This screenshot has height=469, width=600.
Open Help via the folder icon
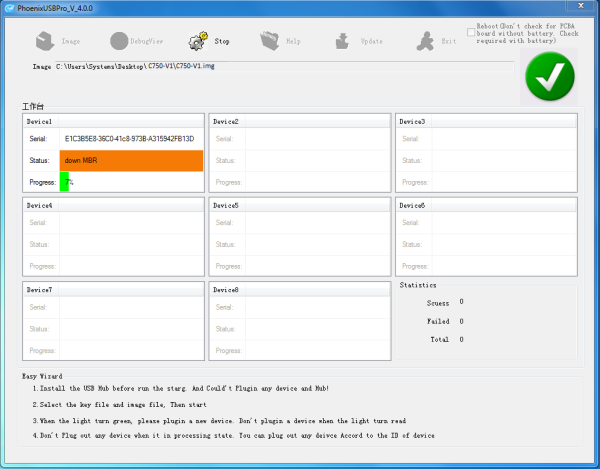(270, 41)
